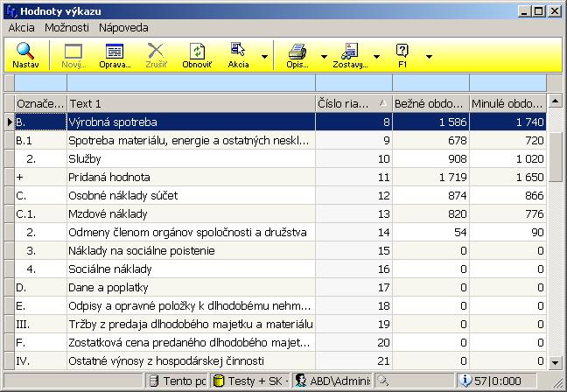Expand the F1 dropdown arrow
This screenshot has height=392, width=567.
coord(429,56)
